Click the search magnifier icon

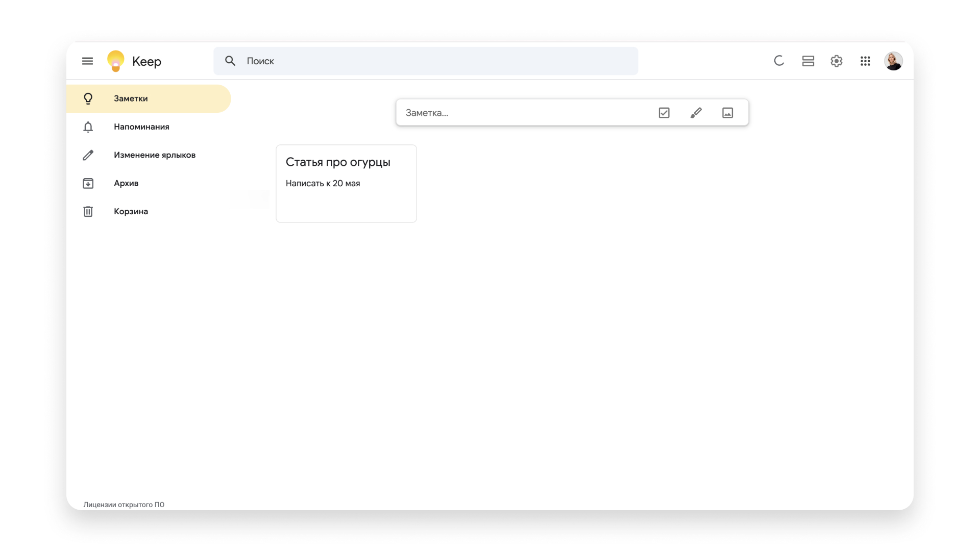click(x=230, y=61)
